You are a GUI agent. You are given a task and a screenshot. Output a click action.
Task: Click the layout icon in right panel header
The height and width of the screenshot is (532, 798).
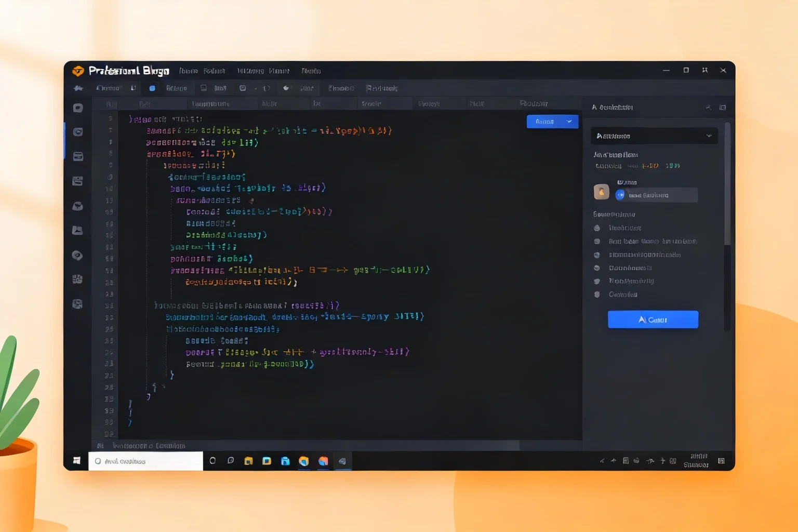coord(723,108)
